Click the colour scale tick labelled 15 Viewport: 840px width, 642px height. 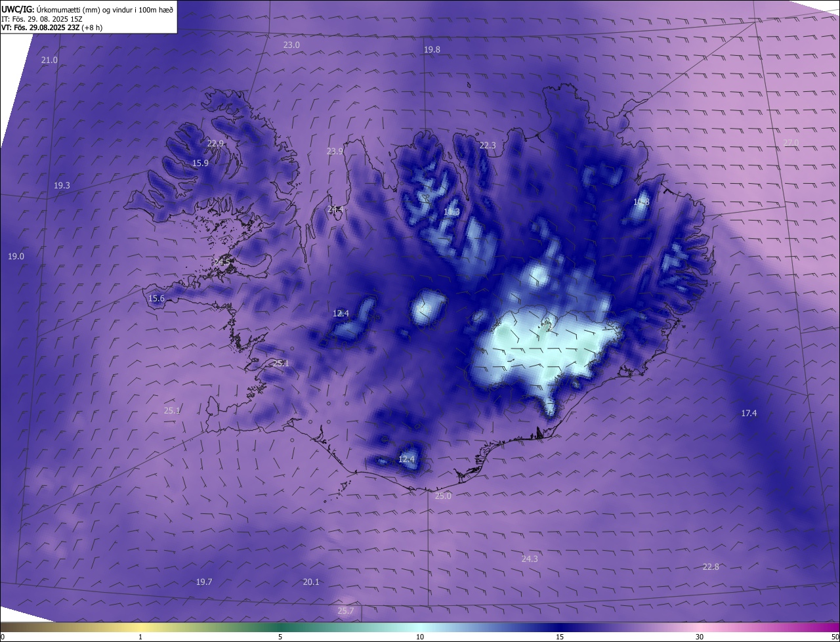560,637
